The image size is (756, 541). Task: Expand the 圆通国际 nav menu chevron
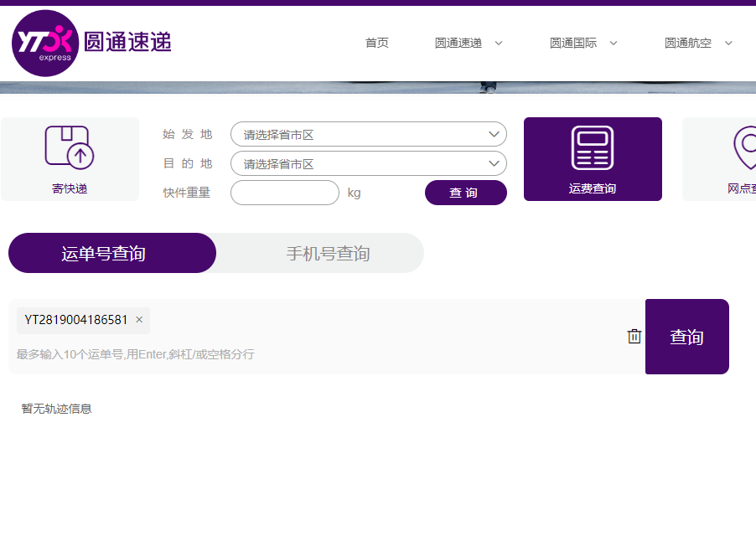point(614,44)
